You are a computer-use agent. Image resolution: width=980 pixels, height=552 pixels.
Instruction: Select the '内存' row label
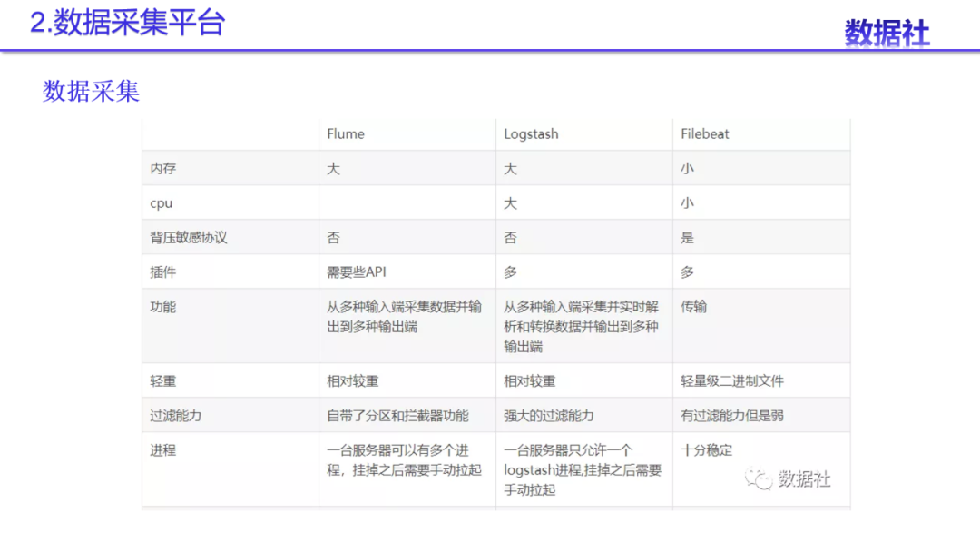point(163,168)
